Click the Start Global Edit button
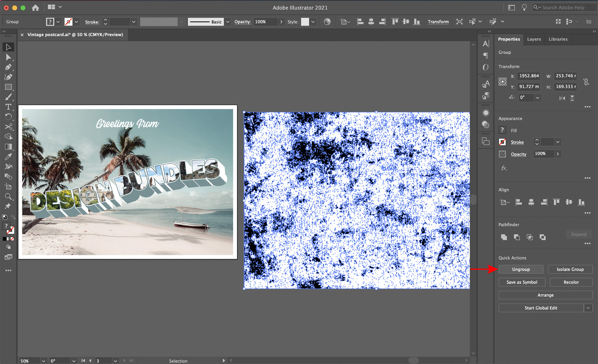This screenshot has height=364, width=598. click(x=541, y=308)
